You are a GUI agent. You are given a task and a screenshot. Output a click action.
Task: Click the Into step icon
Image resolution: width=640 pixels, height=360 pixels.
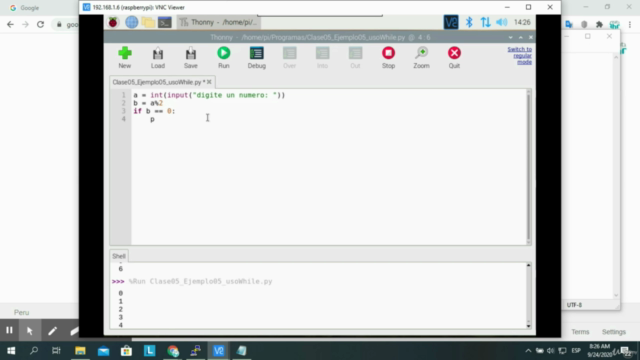322,57
